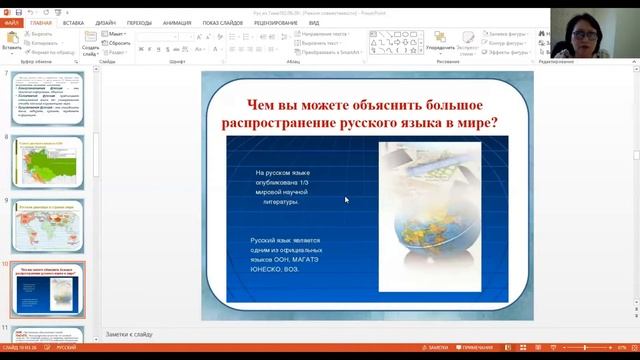This screenshot has width=640, height=360.
Task: Open the Aa change case dropdown
Action: (x=200, y=49)
